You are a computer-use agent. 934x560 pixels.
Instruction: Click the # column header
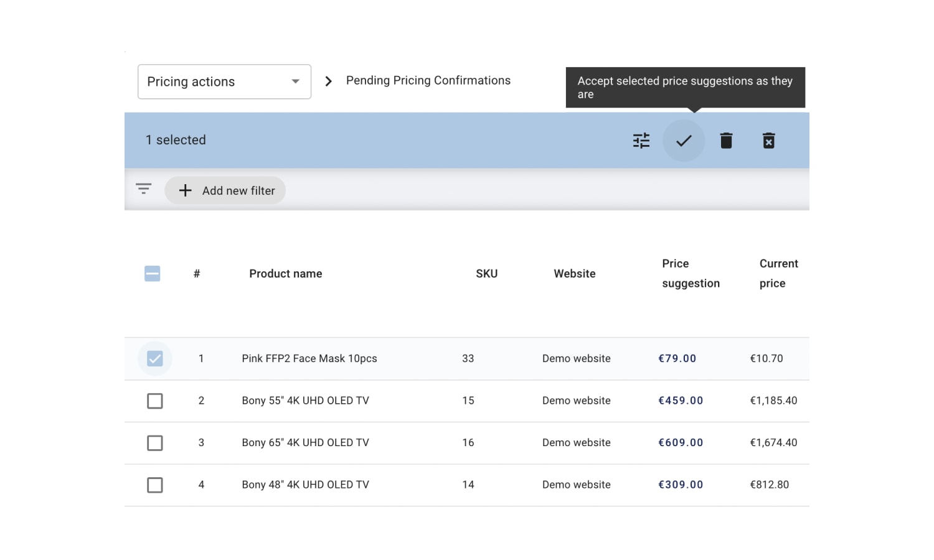click(x=197, y=274)
